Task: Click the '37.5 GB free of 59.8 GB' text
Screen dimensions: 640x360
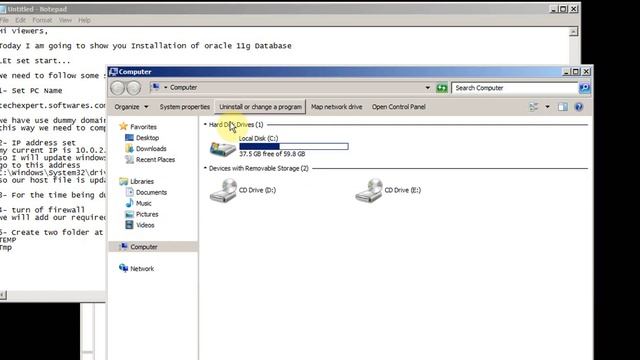Action: coord(272,154)
